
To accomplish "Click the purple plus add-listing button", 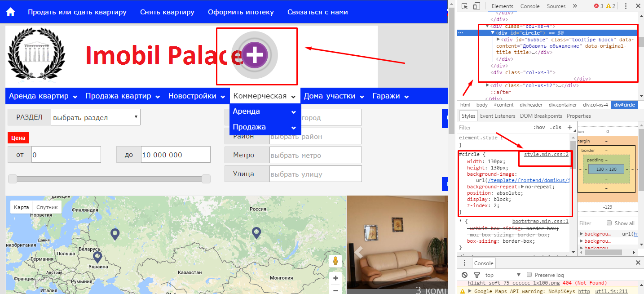I will 255,55.
